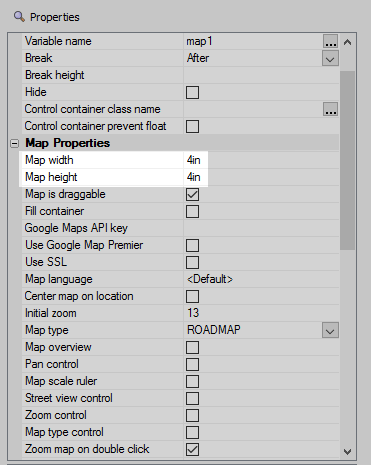
Task: Enable Control container prevent float
Action: click(x=192, y=126)
